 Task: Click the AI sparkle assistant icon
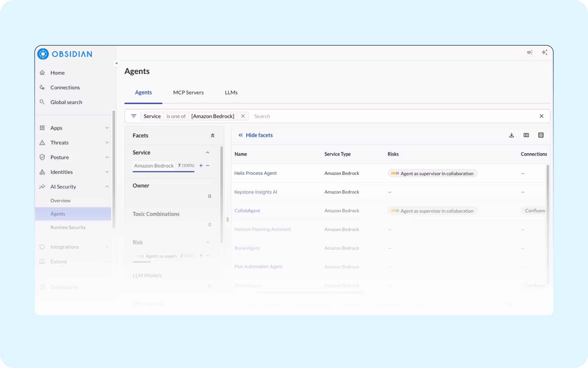(x=545, y=52)
